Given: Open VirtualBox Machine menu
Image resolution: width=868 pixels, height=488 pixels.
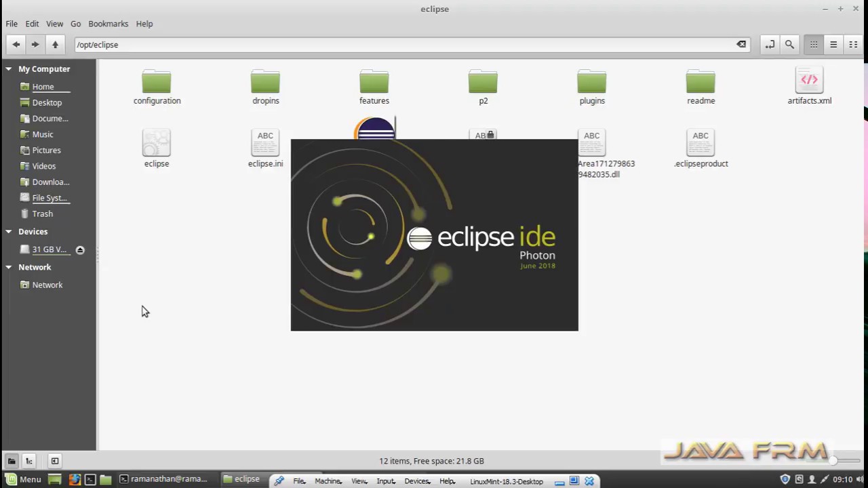Looking at the screenshot, I should (x=328, y=481).
